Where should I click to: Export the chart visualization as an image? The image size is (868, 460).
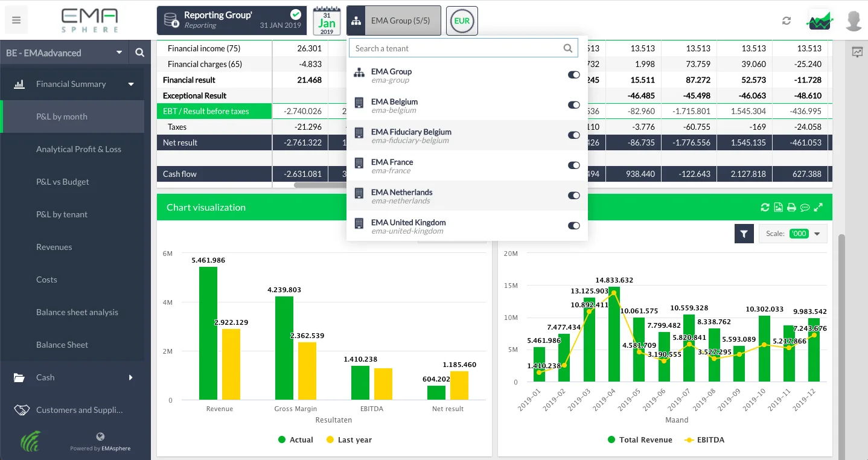pyautogui.click(x=778, y=207)
